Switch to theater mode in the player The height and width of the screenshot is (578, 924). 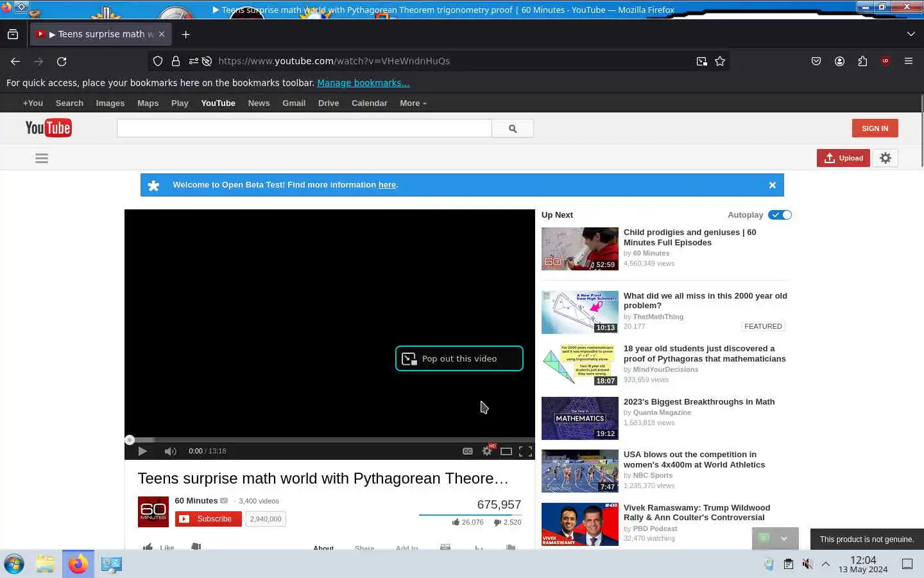coord(506,451)
